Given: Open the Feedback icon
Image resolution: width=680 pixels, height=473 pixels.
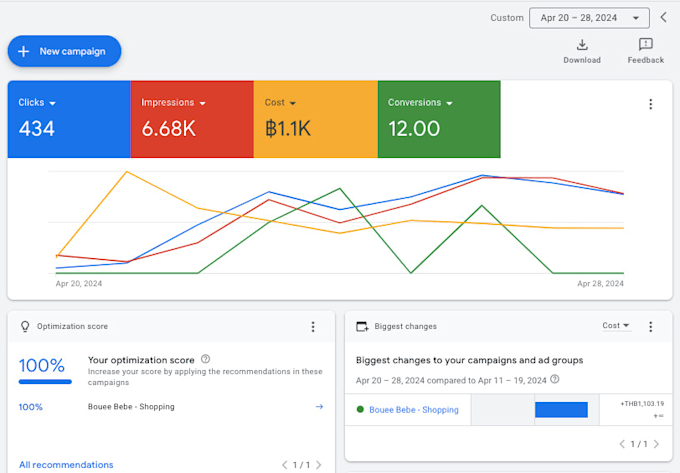Looking at the screenshot, I should (x=646, y=44).
